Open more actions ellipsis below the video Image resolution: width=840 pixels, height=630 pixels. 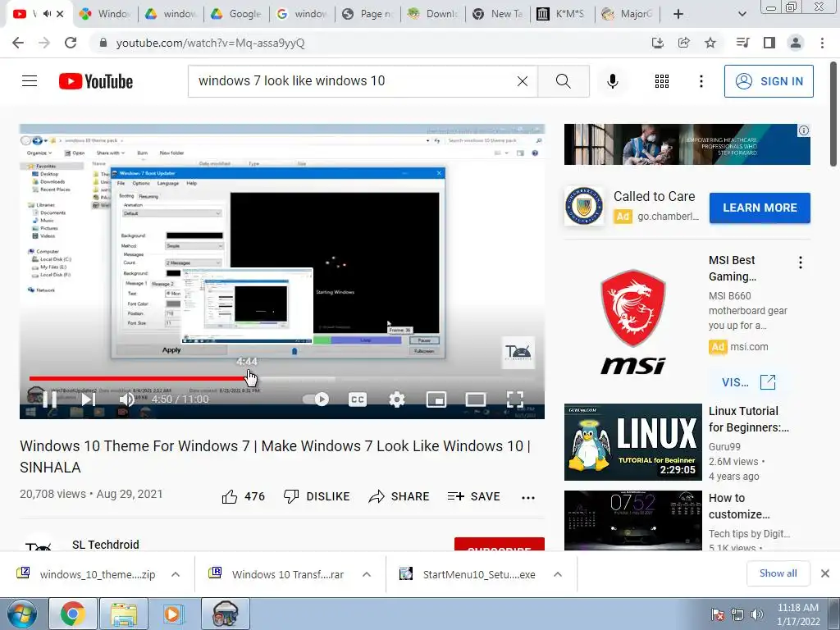(528, 497)
